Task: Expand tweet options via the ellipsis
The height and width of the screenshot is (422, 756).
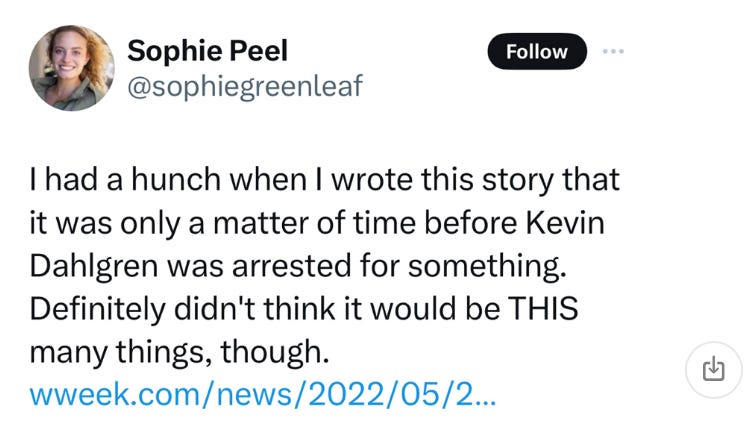Action: (x=613, y=51)
